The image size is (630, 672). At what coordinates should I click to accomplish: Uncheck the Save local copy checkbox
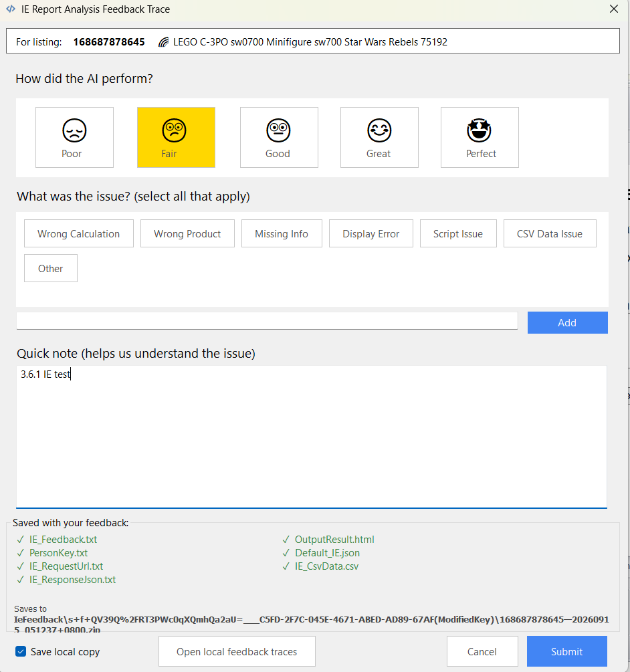[21, 651]
